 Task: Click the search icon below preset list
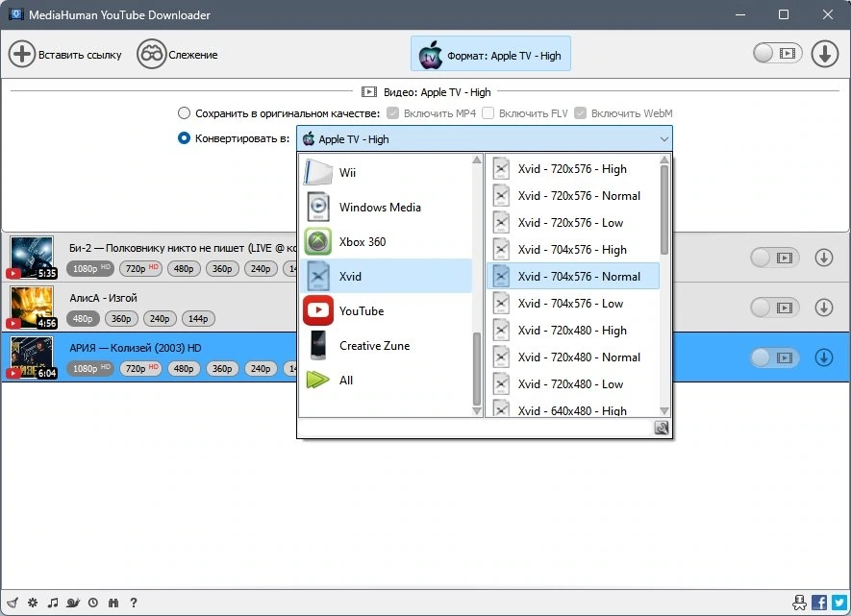(661, 428)
